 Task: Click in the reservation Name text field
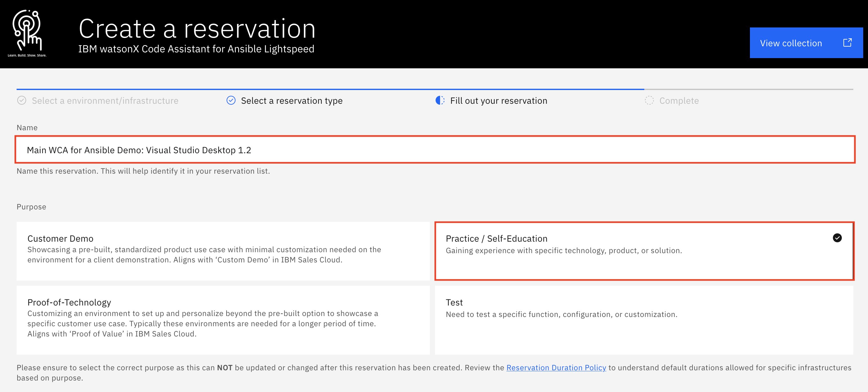(x=435, y=150)
